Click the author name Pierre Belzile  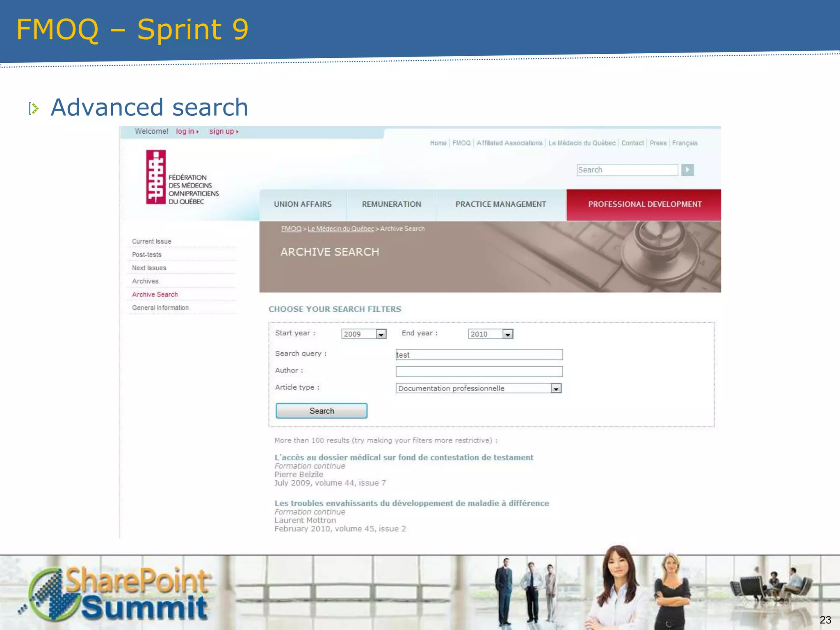tap(299, 475)
